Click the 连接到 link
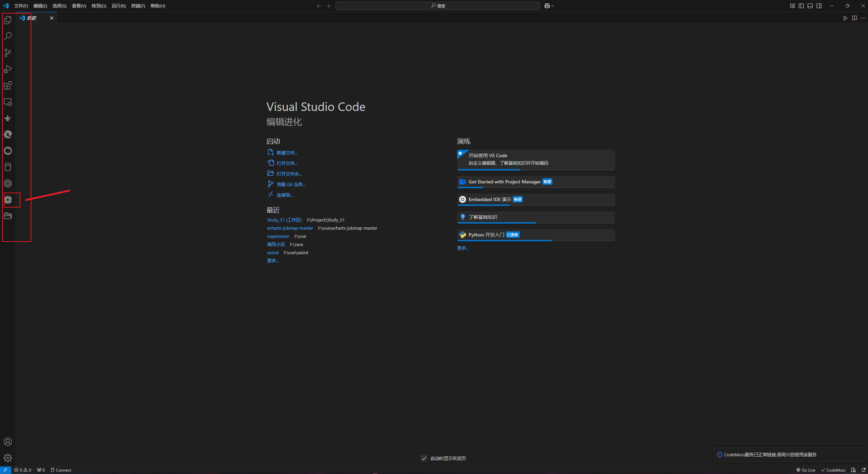 (285, 195)
